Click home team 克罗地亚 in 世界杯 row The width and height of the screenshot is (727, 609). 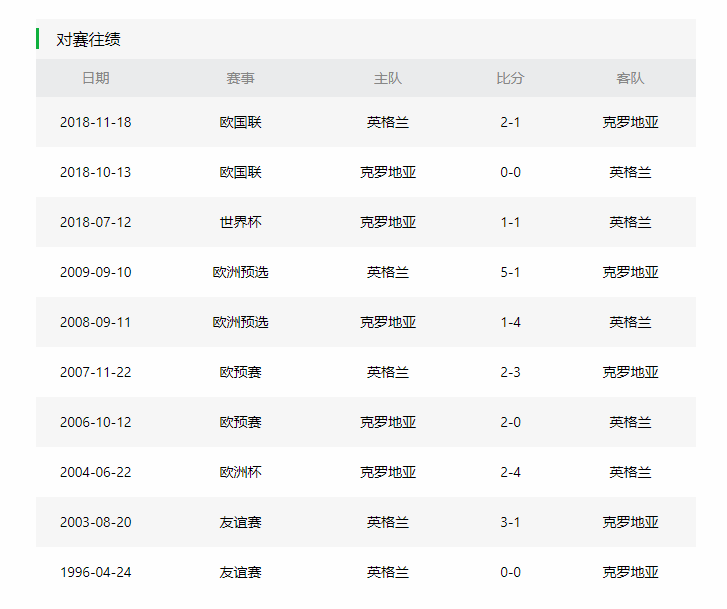click(x=388, y=222)
